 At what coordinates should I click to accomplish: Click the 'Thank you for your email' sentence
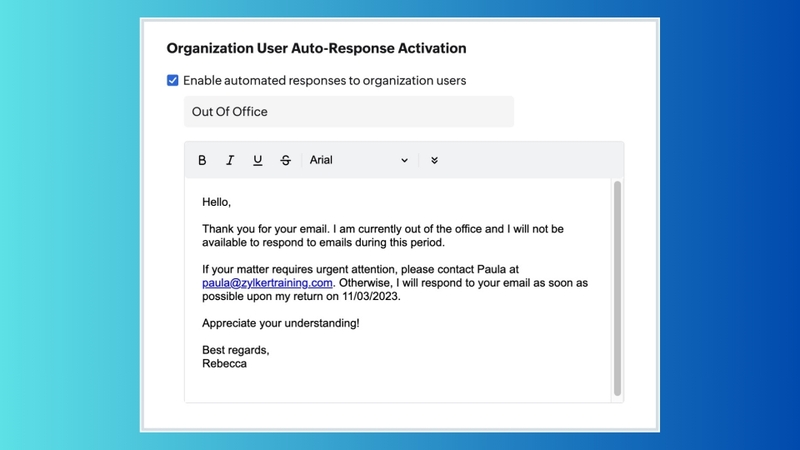(x=265, y=229)
